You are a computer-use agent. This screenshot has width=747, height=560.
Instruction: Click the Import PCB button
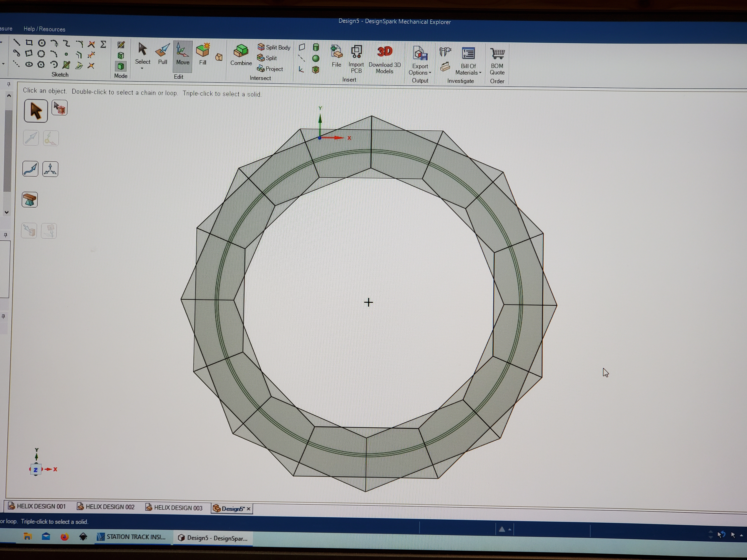click(x=356, y=59)
